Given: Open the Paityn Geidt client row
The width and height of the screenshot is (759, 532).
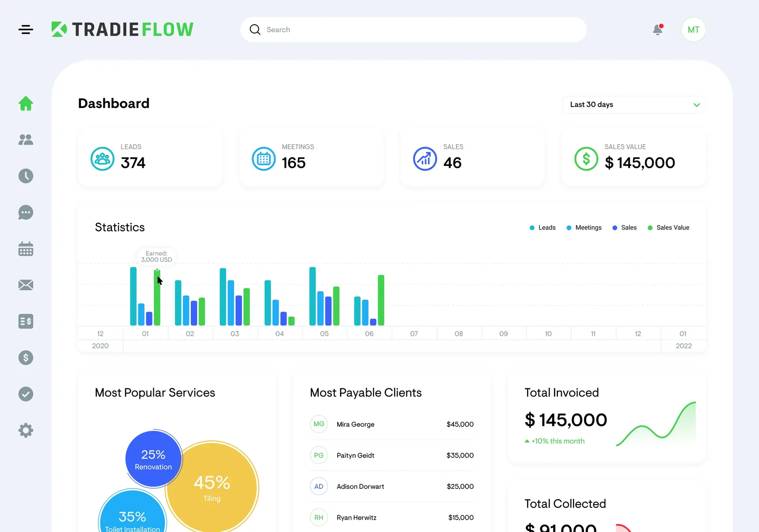Looking at the screenshot, I should (x=392, y=456).
